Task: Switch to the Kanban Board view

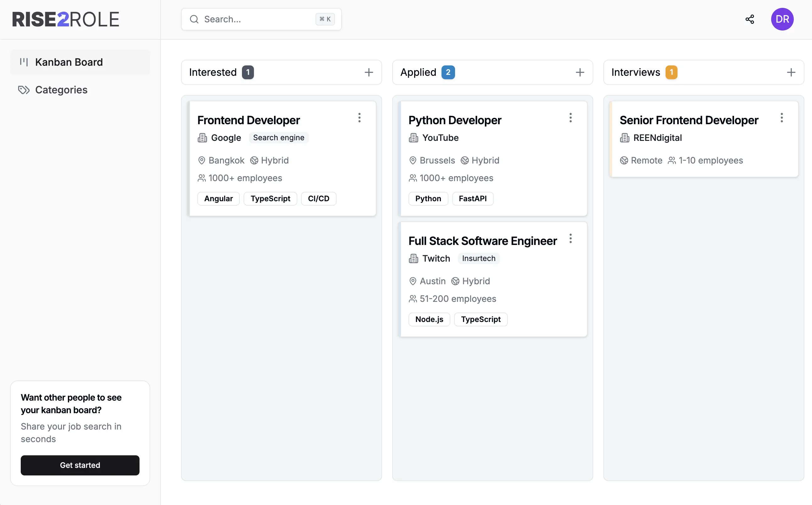Action: 69,62
